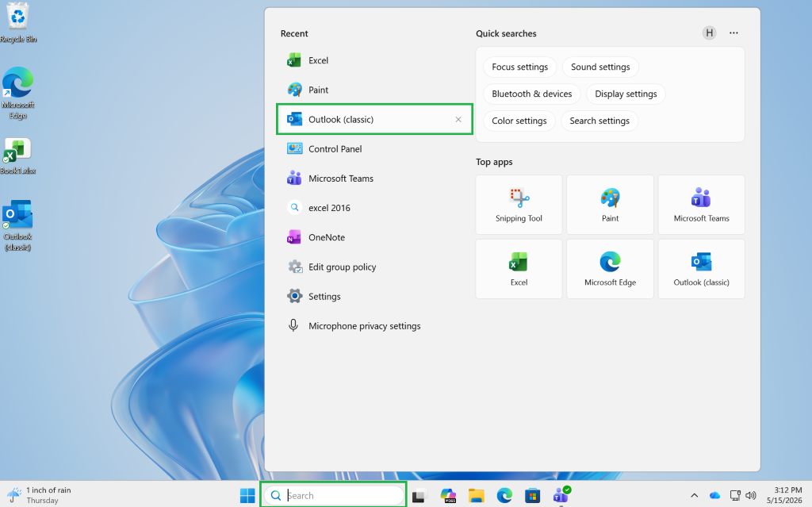Select the Recycle Bin desktop icon
812x507 pixels.
(18, 23)
